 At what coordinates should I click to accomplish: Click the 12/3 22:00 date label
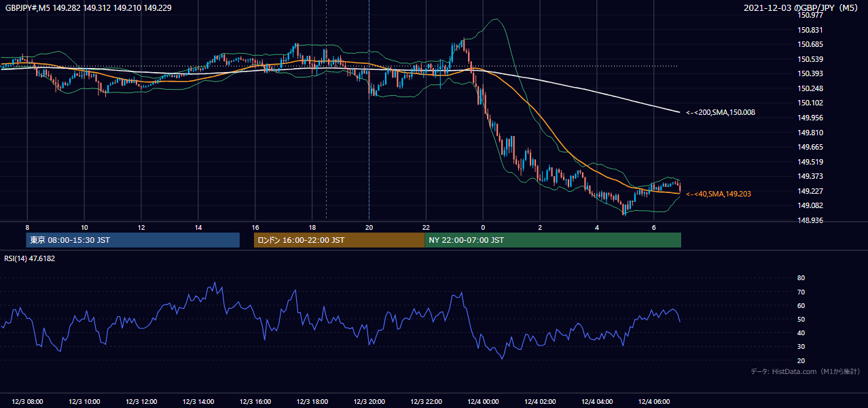click(426, 402)
